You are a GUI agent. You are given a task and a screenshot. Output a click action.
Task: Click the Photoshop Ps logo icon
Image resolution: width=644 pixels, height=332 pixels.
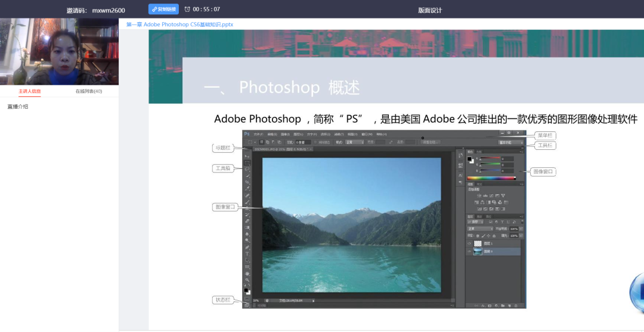[x=247, y=134]
